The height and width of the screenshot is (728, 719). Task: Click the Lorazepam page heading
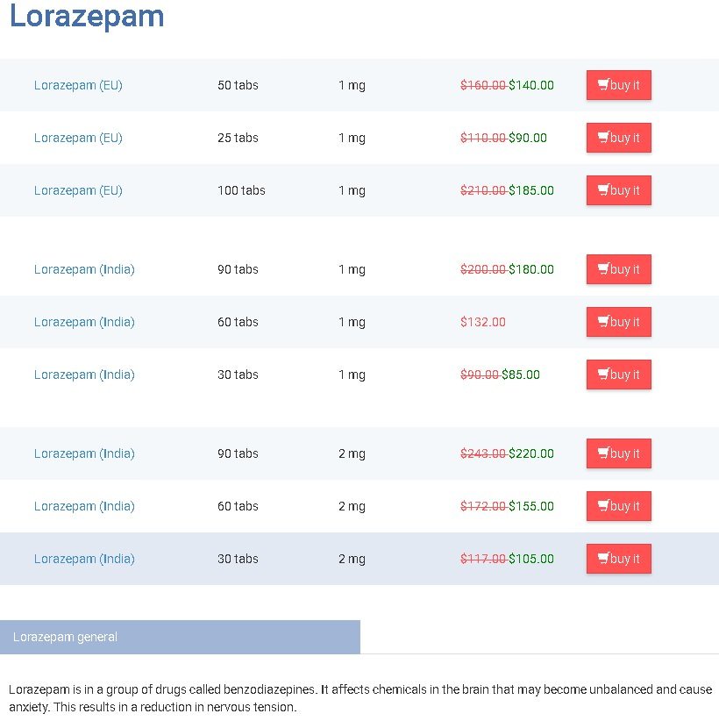coord(87,17)
